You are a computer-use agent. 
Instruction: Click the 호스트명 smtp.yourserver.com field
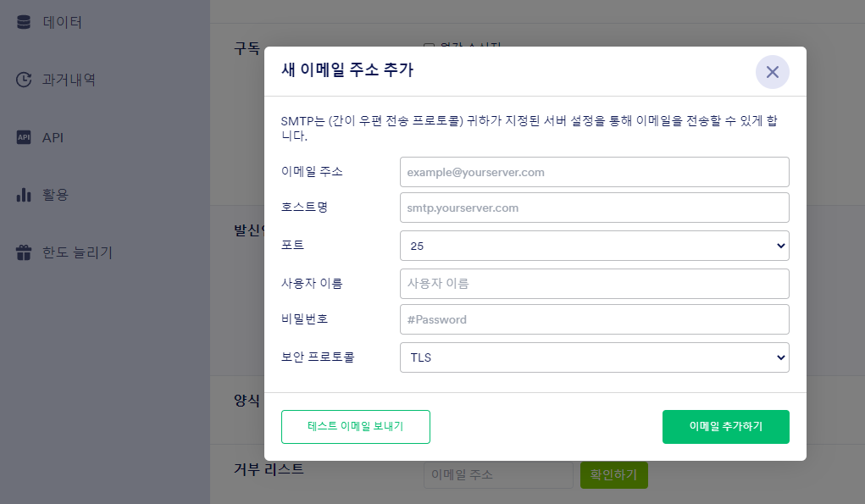click(594, 208)
